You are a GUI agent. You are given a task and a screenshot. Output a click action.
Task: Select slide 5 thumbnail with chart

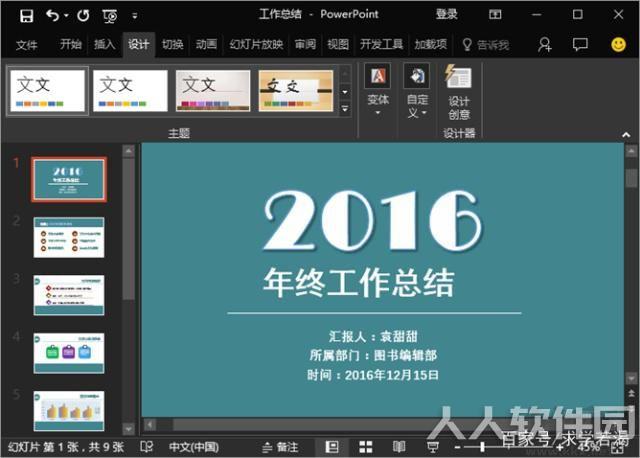point(69,411)
